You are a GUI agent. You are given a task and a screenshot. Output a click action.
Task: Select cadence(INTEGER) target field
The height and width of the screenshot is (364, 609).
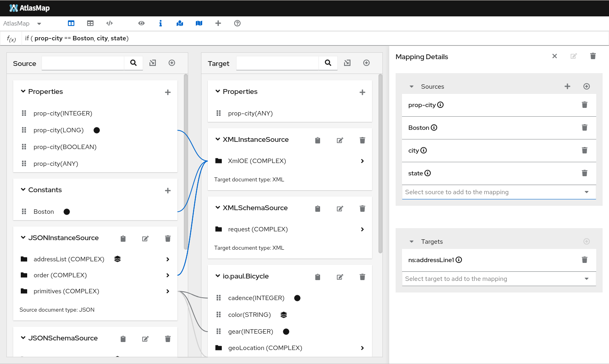click(x=256, y=298)
